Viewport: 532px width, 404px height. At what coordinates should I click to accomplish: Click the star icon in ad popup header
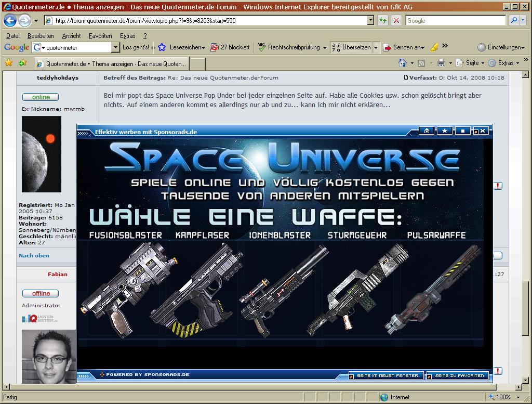coord(445,131)
